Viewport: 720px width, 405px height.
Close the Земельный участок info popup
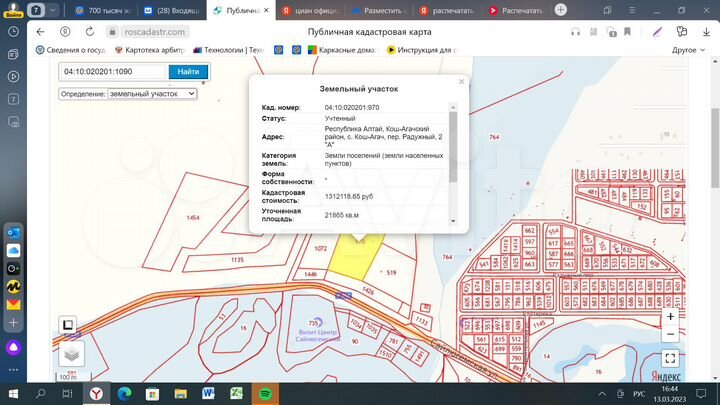click(x=461, y=82)
